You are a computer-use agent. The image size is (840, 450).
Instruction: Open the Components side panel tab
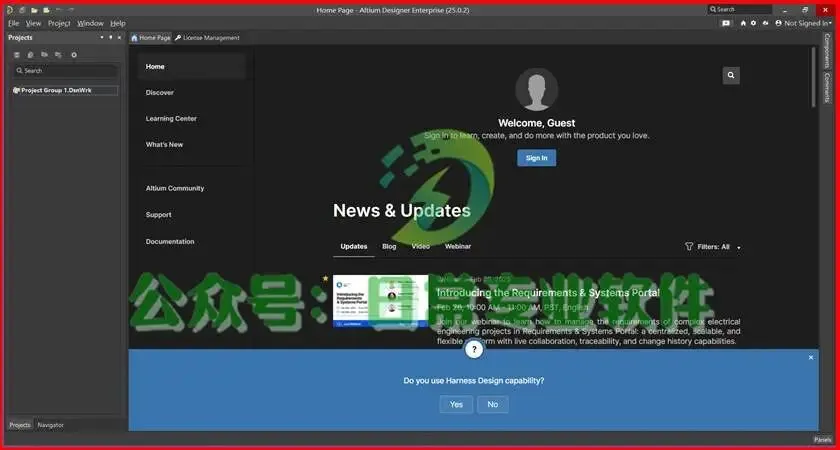pyautogui.click(x=827, y=50)
